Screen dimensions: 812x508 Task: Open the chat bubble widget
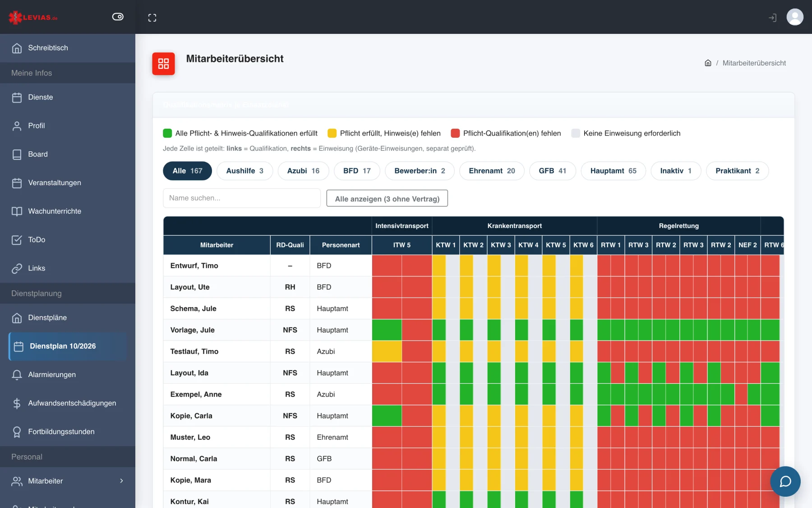pos(785,481)
